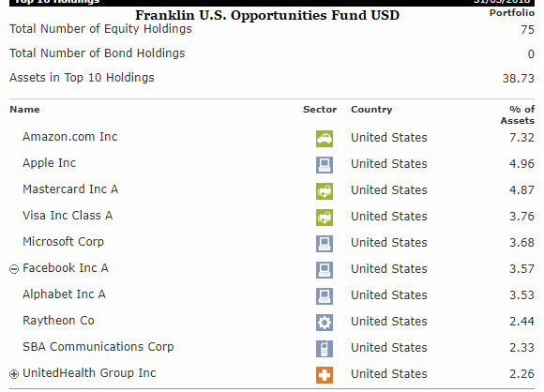Open the Apple Inc holding link

(50, 163)
